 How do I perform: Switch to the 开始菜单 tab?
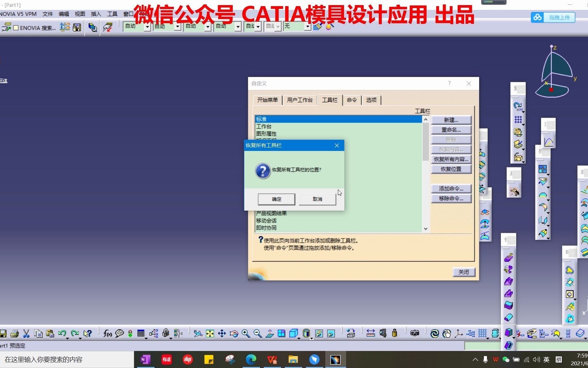pyautogui.click(x=267, y=100)
